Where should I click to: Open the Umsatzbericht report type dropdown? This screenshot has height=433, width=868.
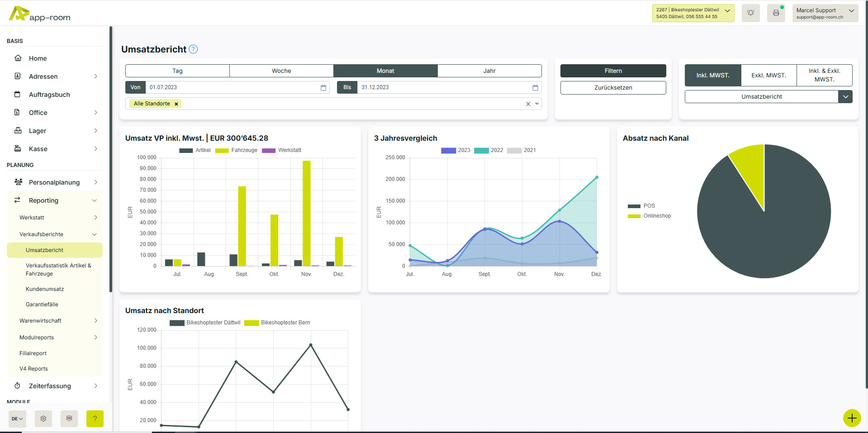(x=845, y=97)
